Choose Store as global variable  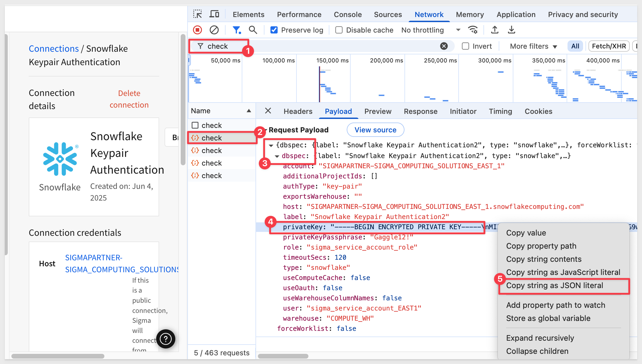(x=548, y=318)
